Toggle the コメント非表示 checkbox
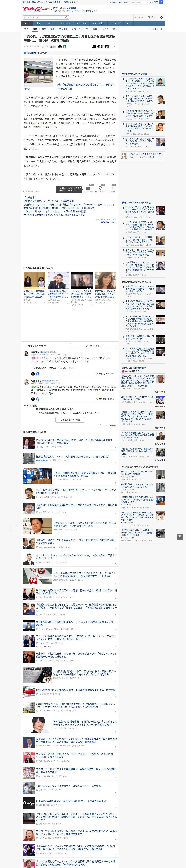 click(102, 426)
